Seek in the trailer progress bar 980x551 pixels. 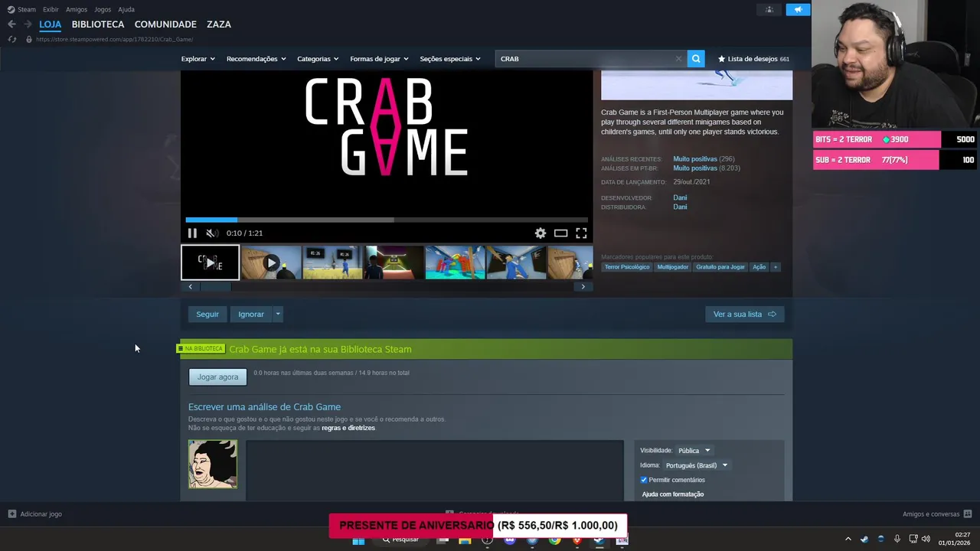[x=387, y=220]
